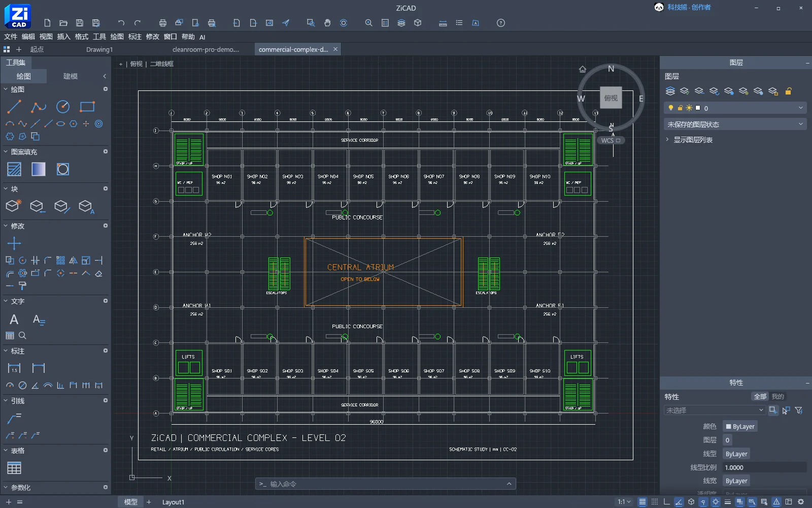This screenshot has width=812, height=508.
Task: Click the WCS coordinate button
Action: [x=611, y=141]
